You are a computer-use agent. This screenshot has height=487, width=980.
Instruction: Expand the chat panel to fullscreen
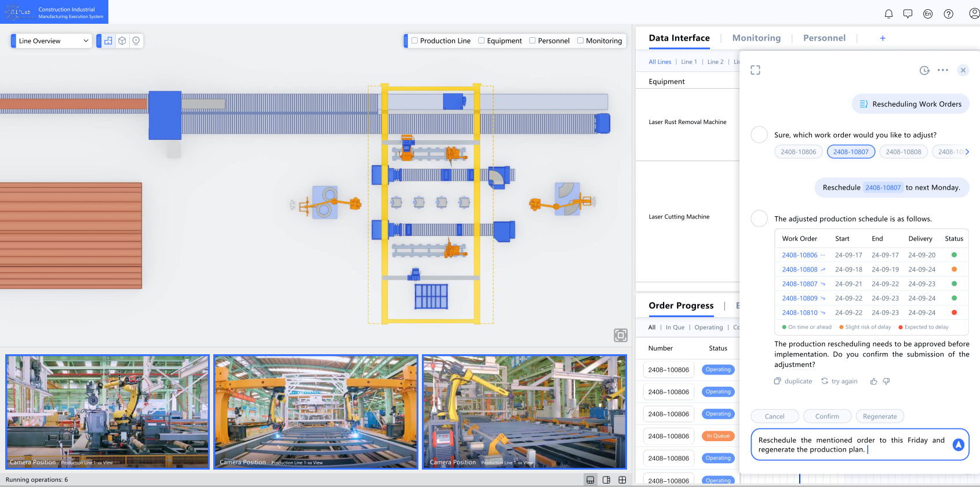[x=755, y=70]
